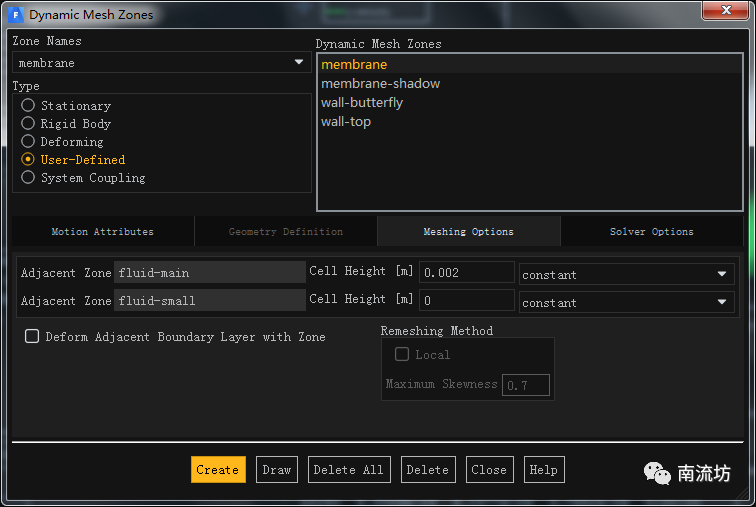Click the fluid-main Cell Height input field
Viewport: 756px width, 507px height.
tap(465, 273)
